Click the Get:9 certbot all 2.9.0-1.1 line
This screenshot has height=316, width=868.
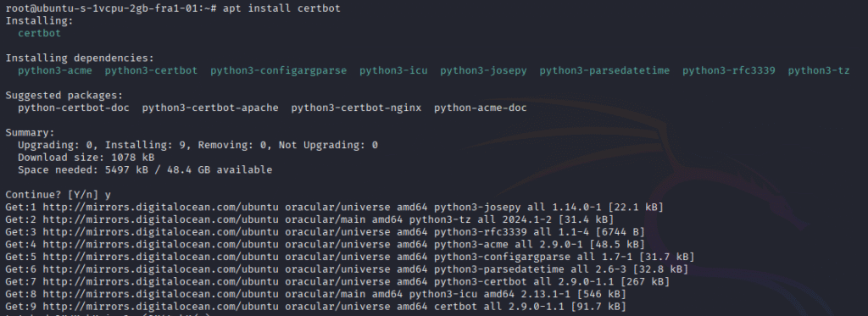(x=315, y=307)
